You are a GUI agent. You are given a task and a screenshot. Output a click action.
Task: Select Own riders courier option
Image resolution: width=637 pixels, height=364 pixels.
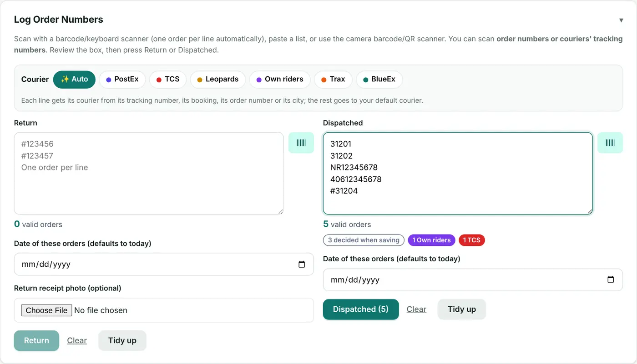280,80
